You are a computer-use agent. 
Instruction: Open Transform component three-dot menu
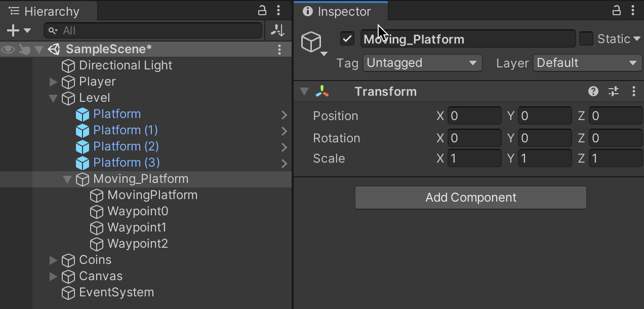tap(634, 91)
